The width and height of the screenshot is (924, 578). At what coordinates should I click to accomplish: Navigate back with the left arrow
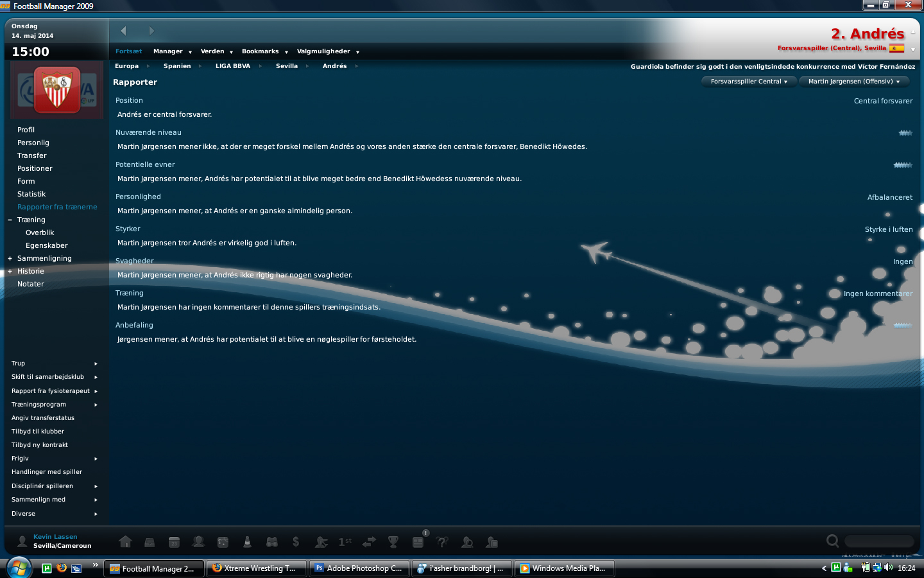(123, 31)
